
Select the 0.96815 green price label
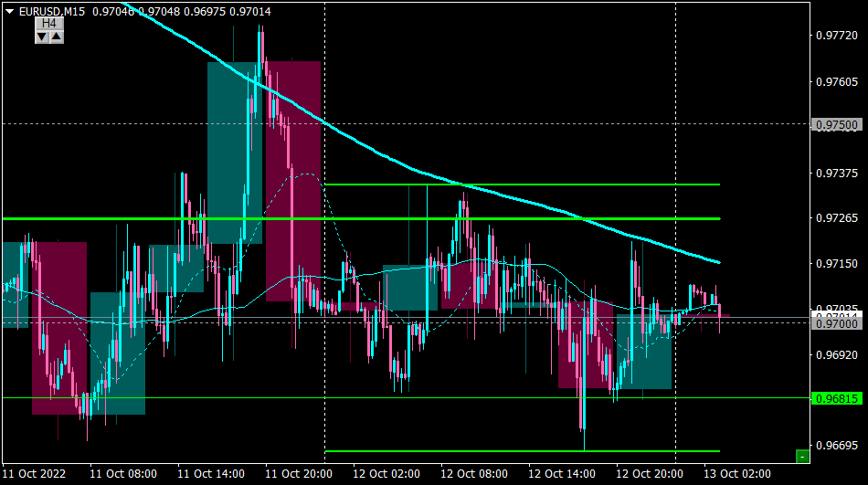pyautogui.click(x=836, y=398)
